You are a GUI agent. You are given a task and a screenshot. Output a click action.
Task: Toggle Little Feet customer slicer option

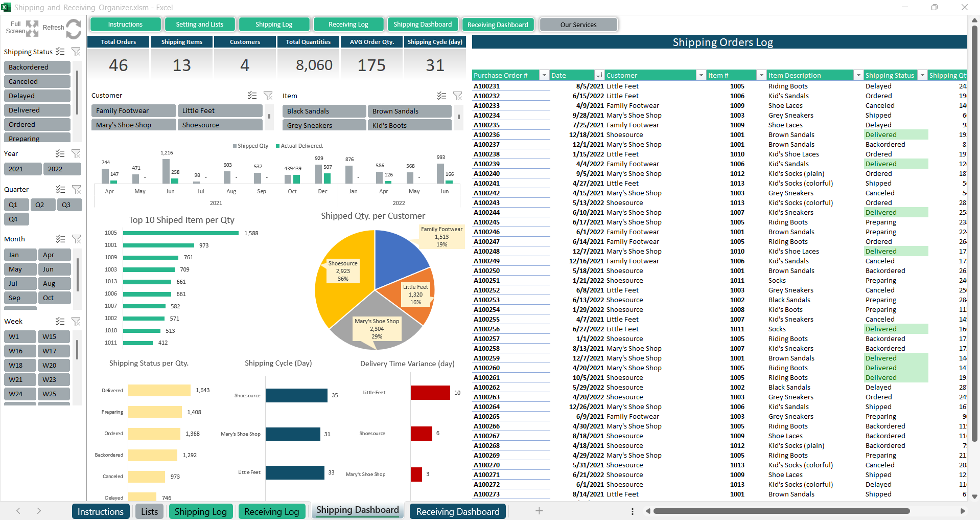(x=220, y=111)
